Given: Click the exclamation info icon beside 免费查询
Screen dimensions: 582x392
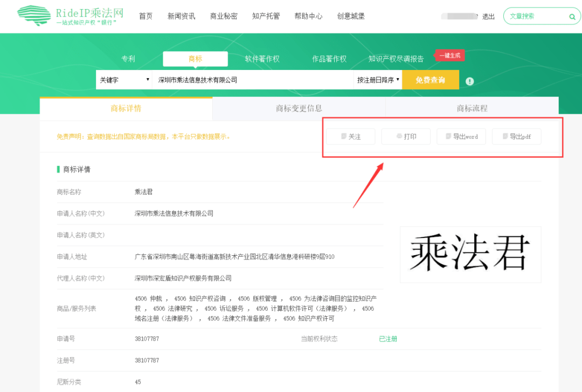Looking at the screenshot, I should [469, 81].
